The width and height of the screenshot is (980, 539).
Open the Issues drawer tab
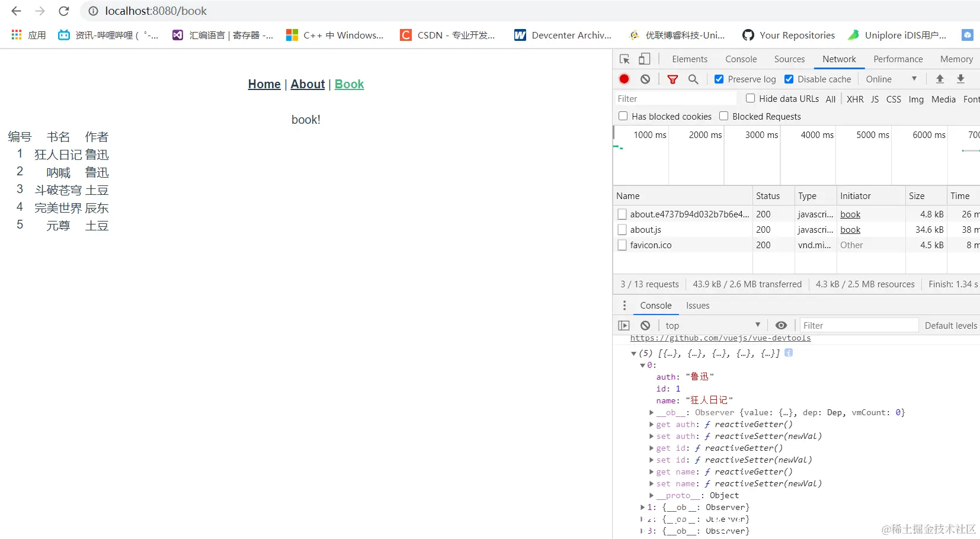click(x=697, y=306)
